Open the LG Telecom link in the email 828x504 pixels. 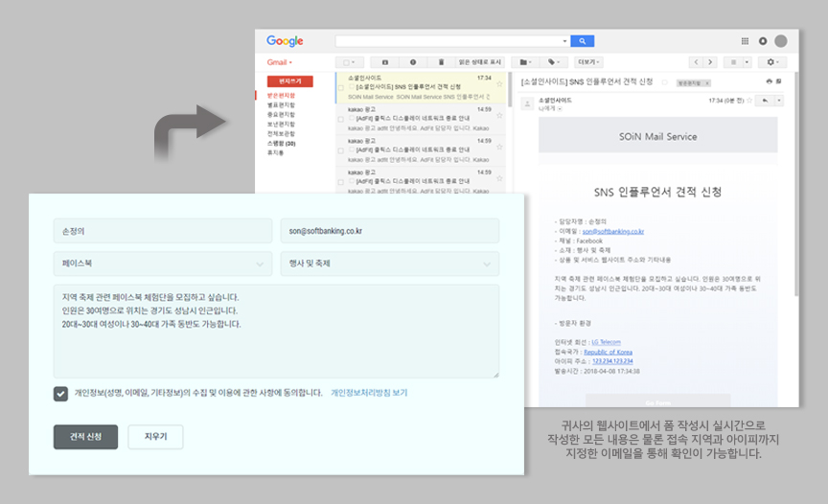[607, 342]
